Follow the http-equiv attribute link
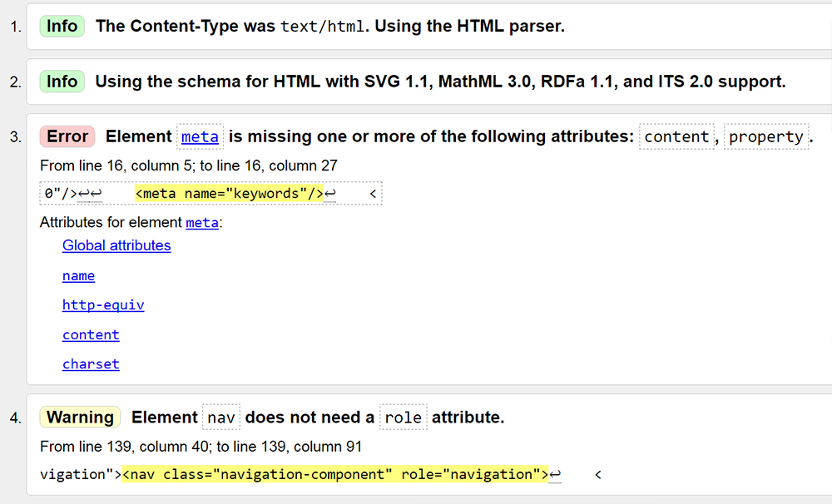 [x=103, y=305]
